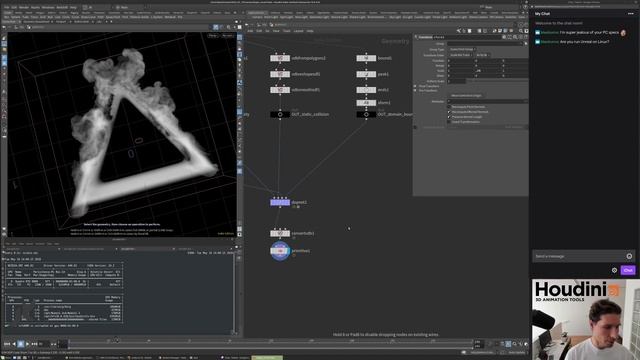Open the Windows menu

click(x=48, y=7)
